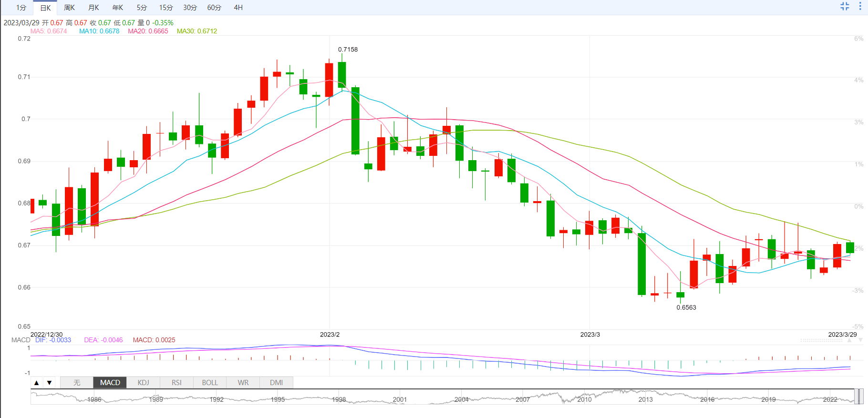Click the black down-arrow beside the indicator tabs
The image size is (868, 418).
click(x=49, y=383)
